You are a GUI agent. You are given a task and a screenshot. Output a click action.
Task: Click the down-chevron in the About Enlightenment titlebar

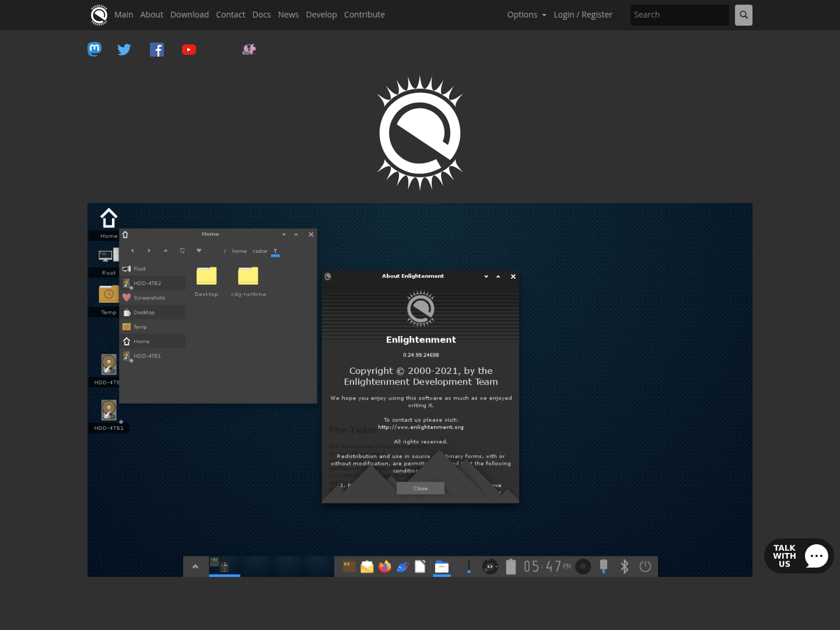[x=486, y=276]
